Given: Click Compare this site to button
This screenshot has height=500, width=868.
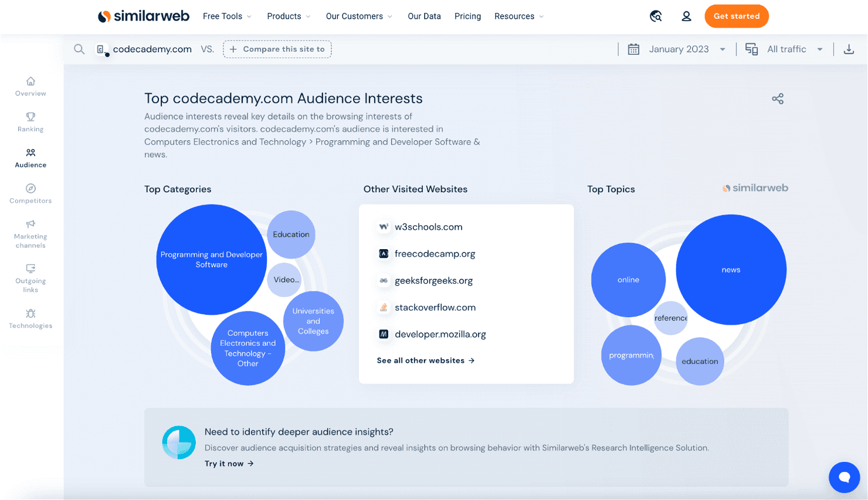Looking at the screenshot, I should pyautogui.click(x=277, y=49).
